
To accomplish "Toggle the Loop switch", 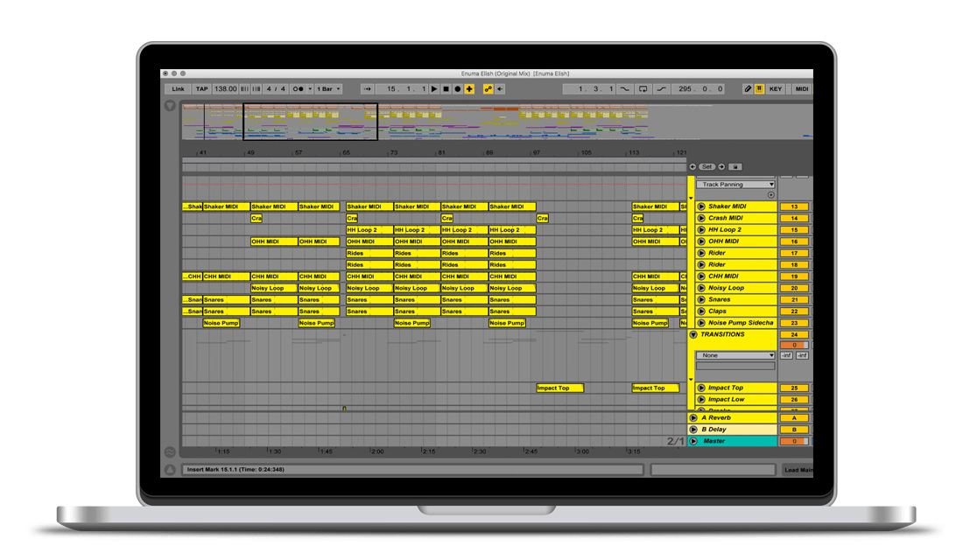I will pyautogui.click(x=643, y=89).
